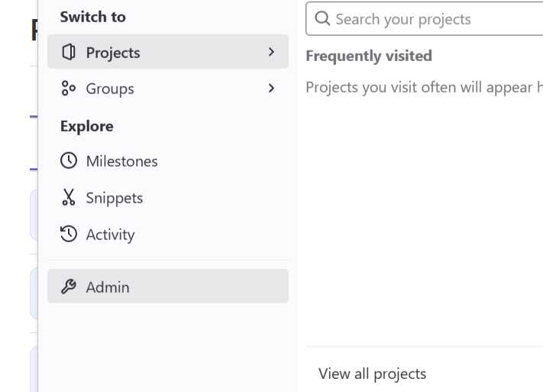The image size is (543, 392).
Task: Click the Milestones clock icon
Action: pyautogui.click(x=69, y=160)
